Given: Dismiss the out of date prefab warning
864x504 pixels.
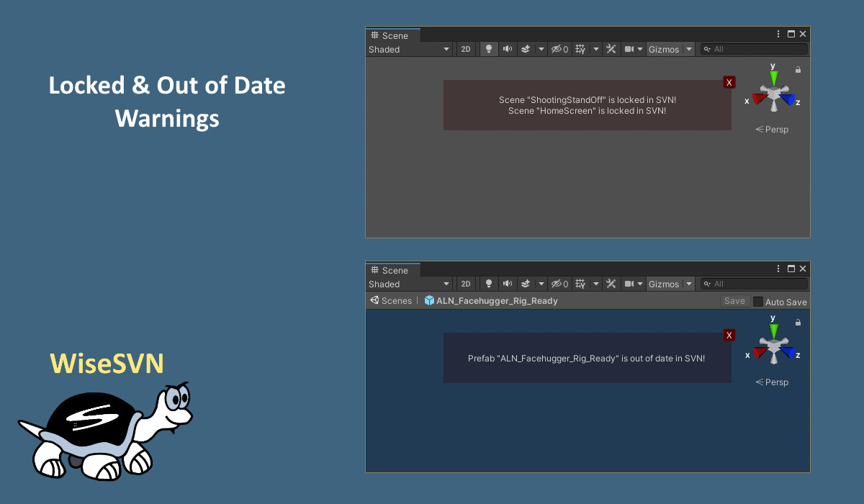Looking at the screenshot, I should pyautogui.click(x=729, y=336).
